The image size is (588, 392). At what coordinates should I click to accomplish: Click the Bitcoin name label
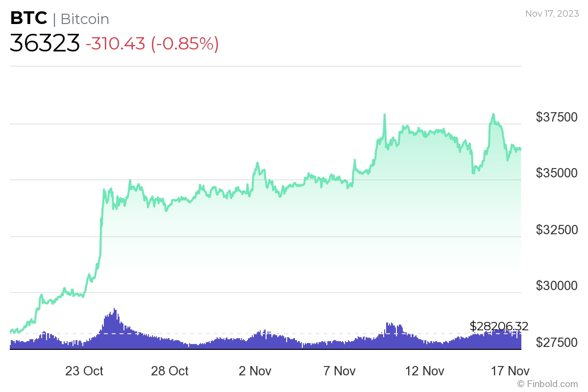84,19
